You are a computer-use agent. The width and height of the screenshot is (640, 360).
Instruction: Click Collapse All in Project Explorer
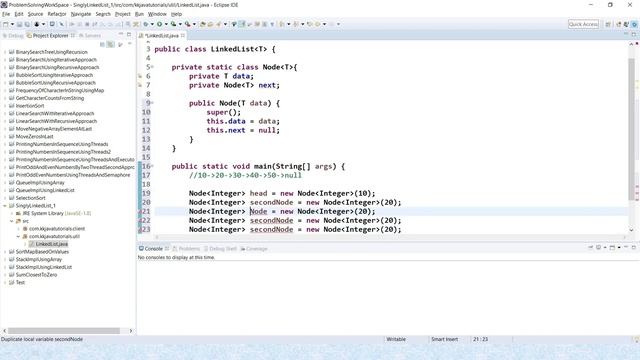[102, 44]
